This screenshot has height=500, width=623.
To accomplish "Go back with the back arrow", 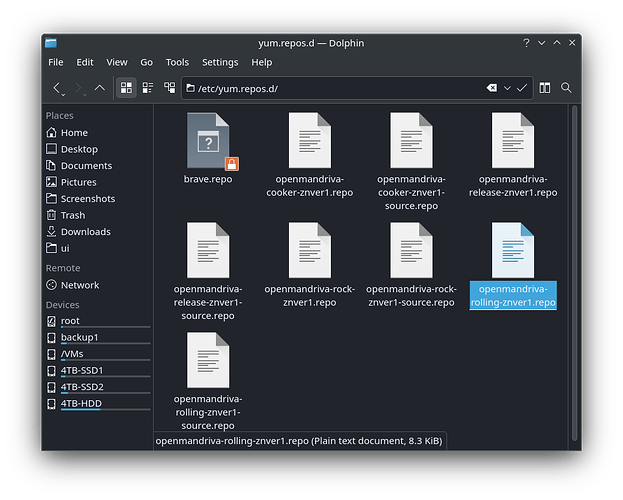I will [58, 88].
